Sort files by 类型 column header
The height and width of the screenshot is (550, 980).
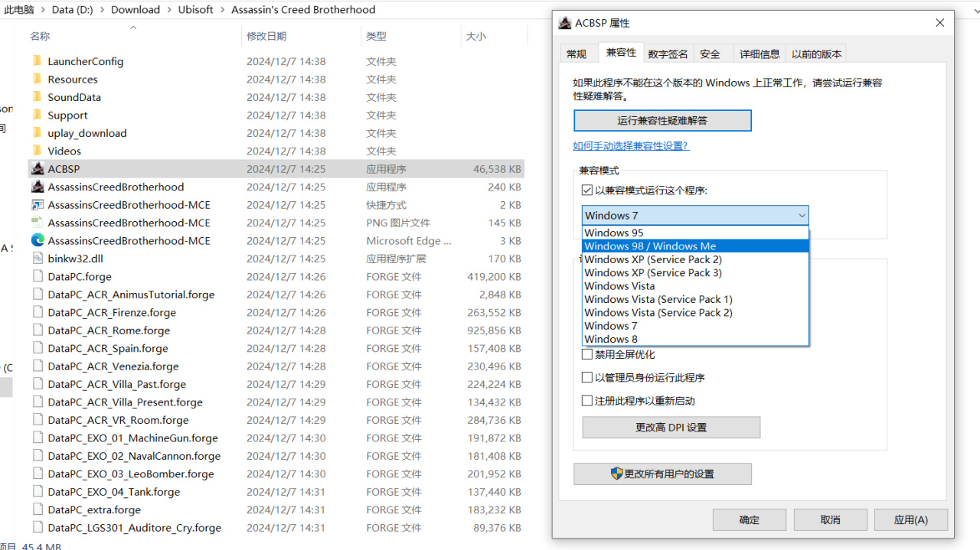pos(411,36)
